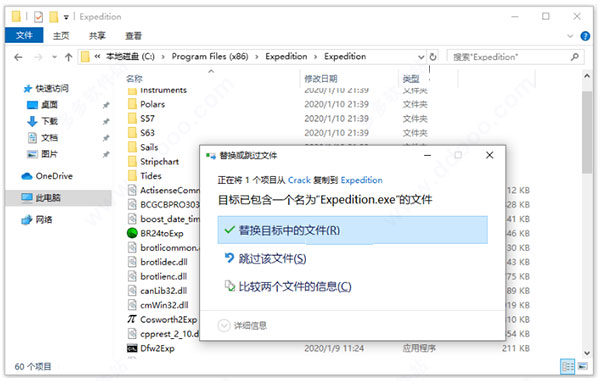Switch to large icons view layout
Viewport: 600px width, 381px height.
coord(582,366)
